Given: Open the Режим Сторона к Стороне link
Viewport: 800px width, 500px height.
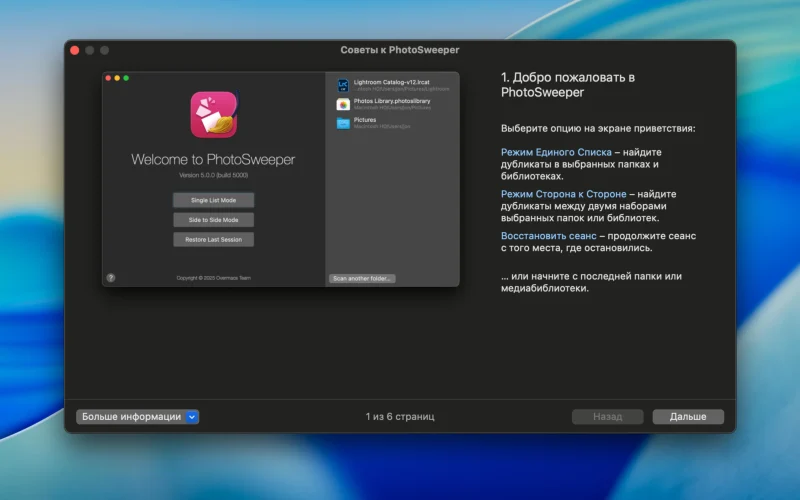Looking at the screenshot, I should [x=563, y=194].
